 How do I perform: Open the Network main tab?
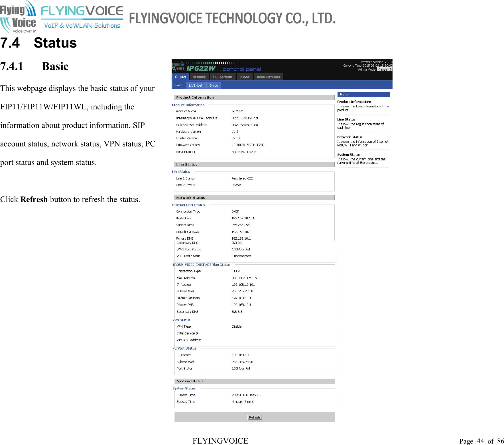coord(199,77)
